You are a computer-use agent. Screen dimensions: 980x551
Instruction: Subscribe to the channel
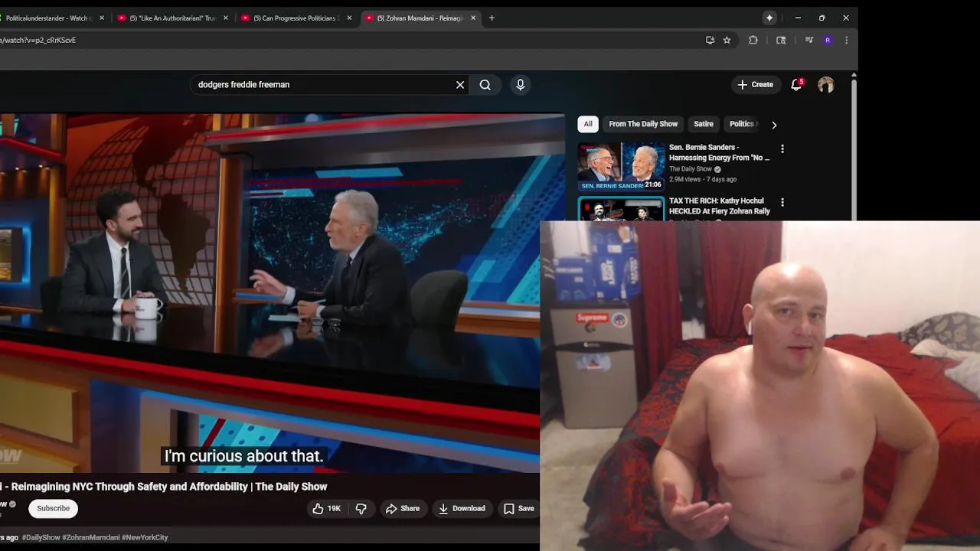click(x=54, y=508)
